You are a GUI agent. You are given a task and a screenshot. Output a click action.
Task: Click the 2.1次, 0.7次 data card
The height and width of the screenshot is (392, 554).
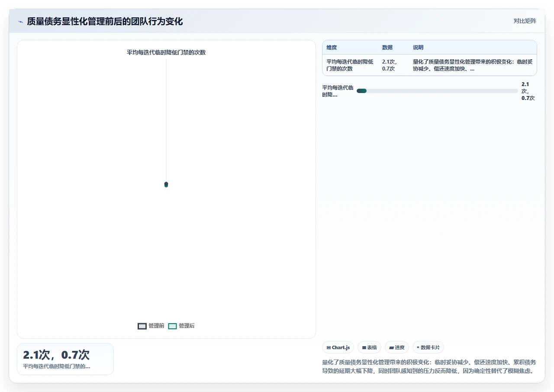[x=65, y=359]
